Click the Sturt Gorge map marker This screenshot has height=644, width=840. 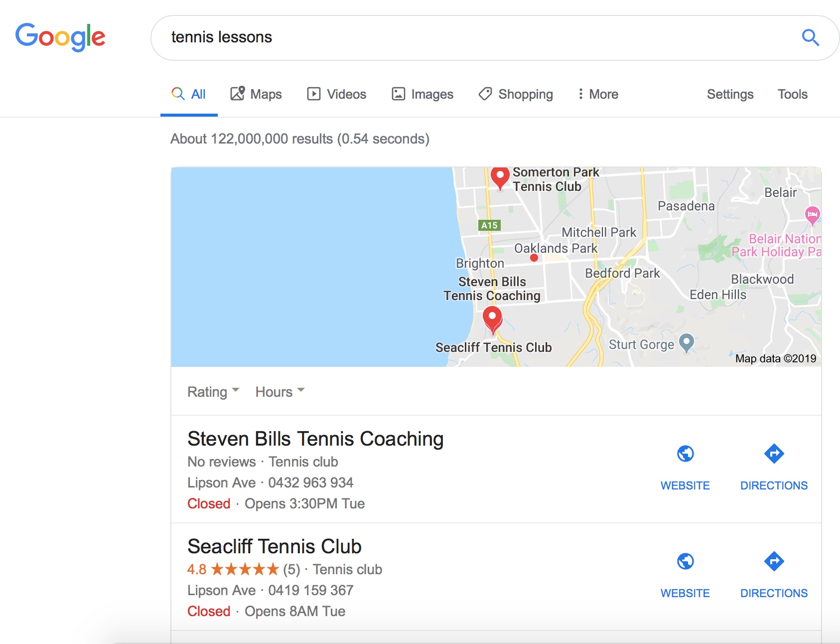687,342
